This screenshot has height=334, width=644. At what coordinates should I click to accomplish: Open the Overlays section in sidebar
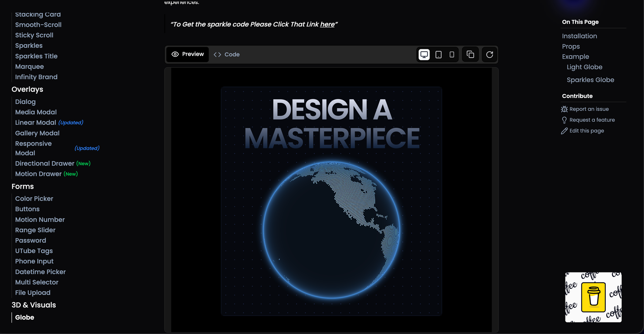27,89
